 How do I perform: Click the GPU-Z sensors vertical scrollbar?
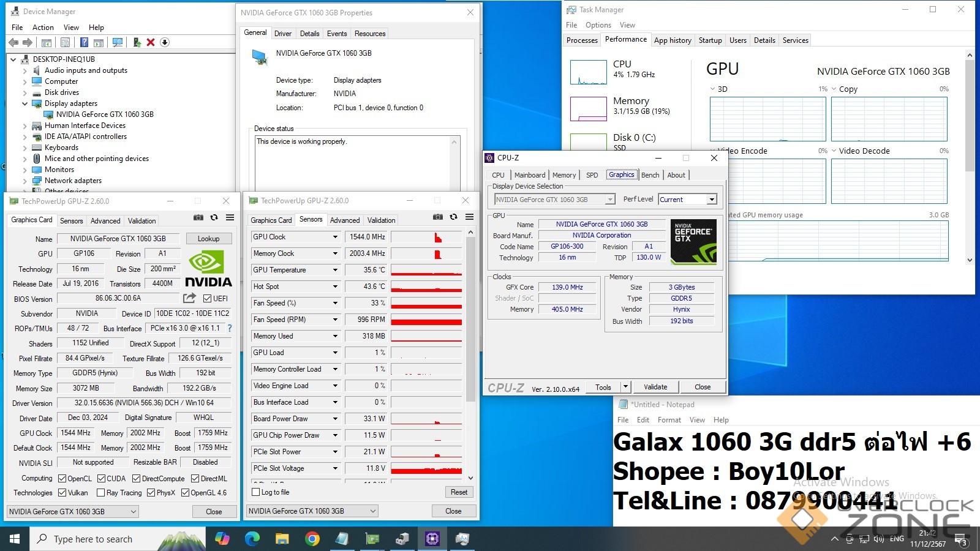pos(470,318)
